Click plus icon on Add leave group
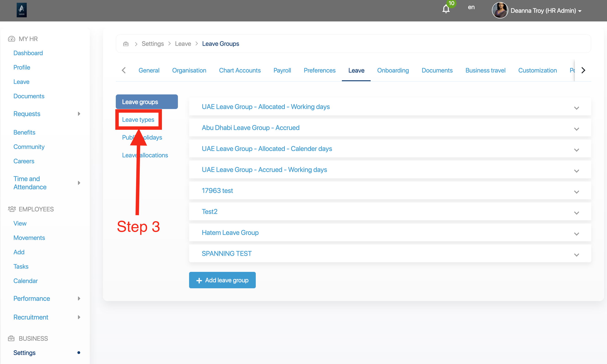The width and height of the screenshot is (607, 364). point(199,280)
